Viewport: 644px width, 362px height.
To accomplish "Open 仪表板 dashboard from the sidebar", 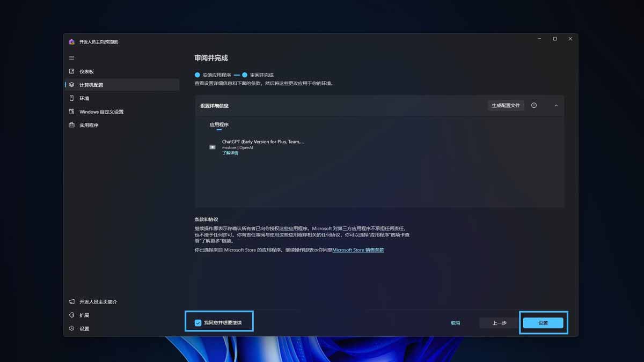I will (x=86, y=71).
